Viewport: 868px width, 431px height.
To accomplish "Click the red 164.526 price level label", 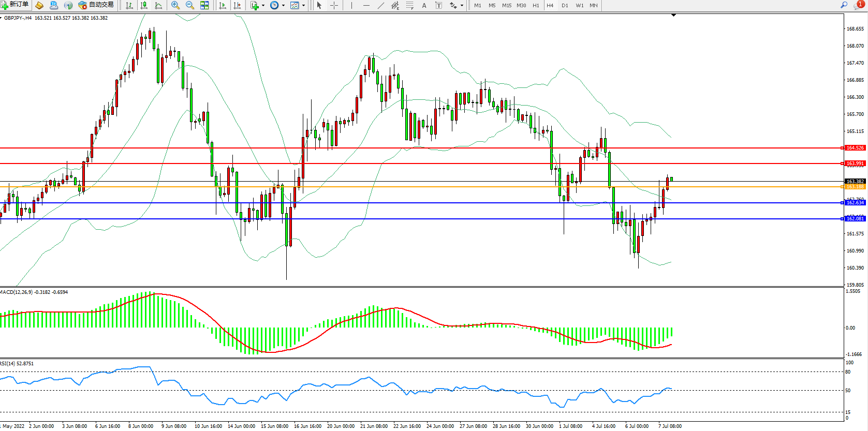I will coord(855,148).
